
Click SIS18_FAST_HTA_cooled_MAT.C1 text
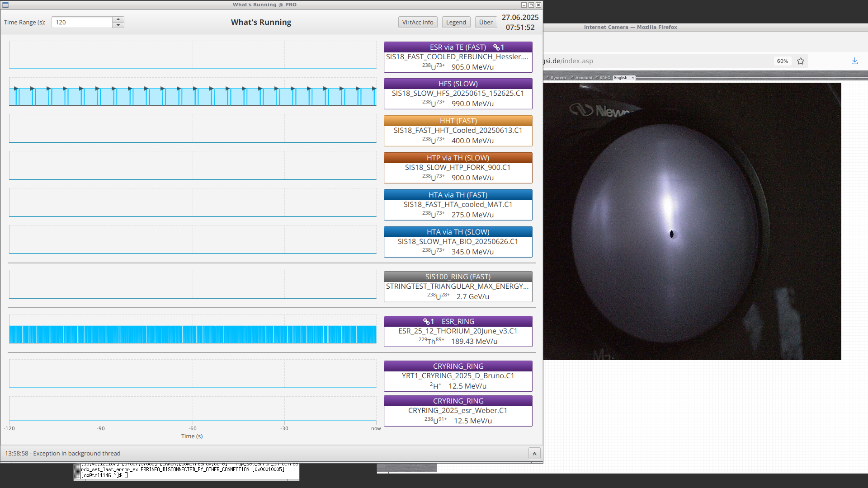click(x=458, y=205)
